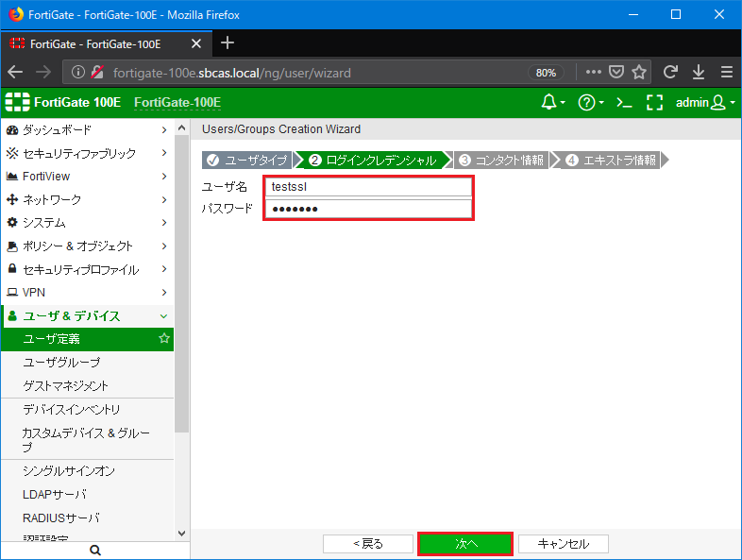Reload the current page
The width and height of the screenshot is (742, 560).
coord(670,72)
